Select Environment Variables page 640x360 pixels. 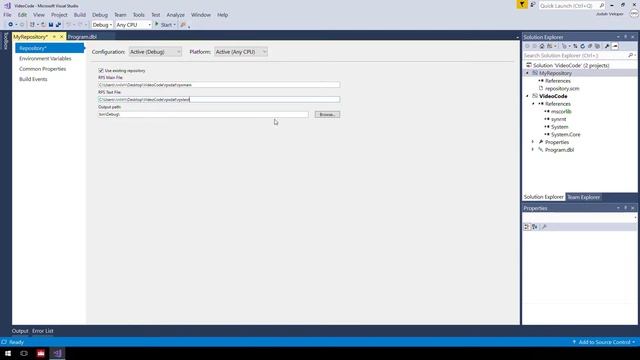point(45,59)
